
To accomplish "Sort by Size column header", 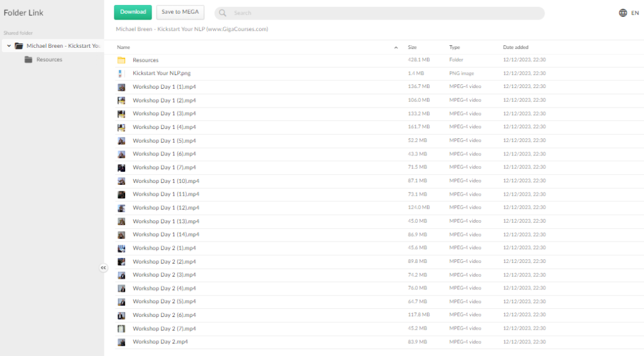I will [413, 47].
